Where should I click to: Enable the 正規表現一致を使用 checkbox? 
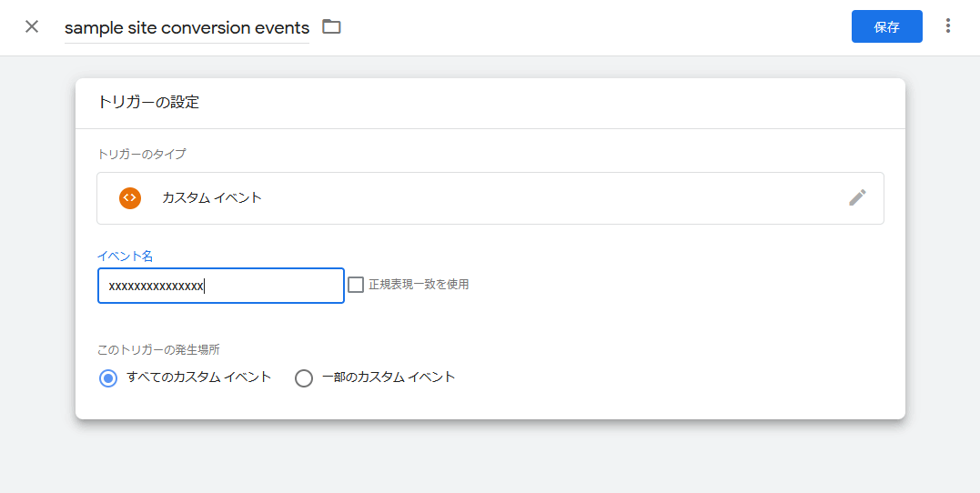[x=356, y=285]
